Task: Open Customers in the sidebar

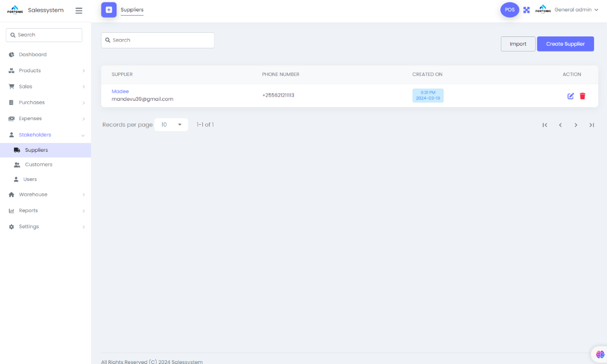Action: pos(38,164)
